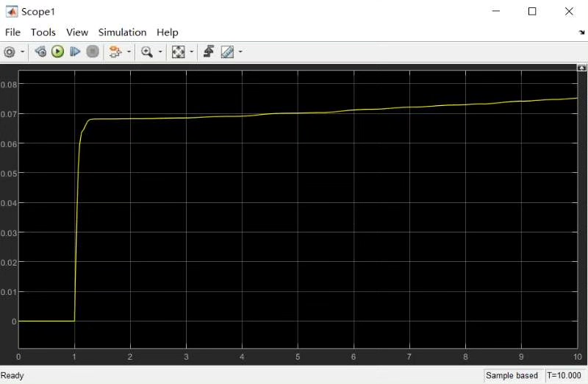Run the simulation with the green play button
The height and width of the screenshot is (384, 588).
58,51
